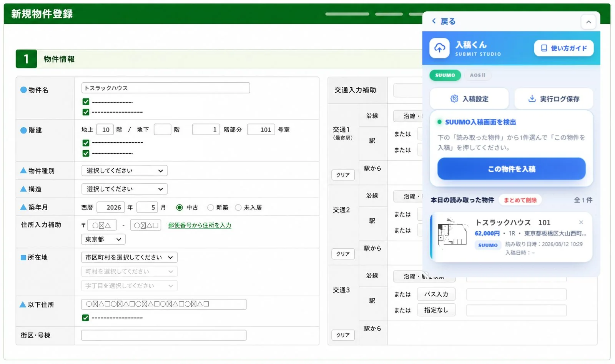Open the 使い方ガイド guide button
The image size is (615, 364).
(564, 48)
